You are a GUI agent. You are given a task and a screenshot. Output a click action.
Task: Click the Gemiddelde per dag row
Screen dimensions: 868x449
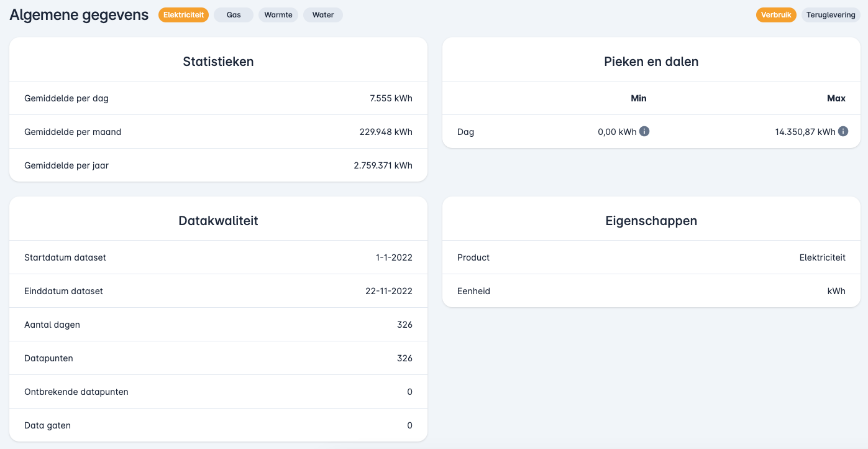pyautogui.click(x=218, y=98)
